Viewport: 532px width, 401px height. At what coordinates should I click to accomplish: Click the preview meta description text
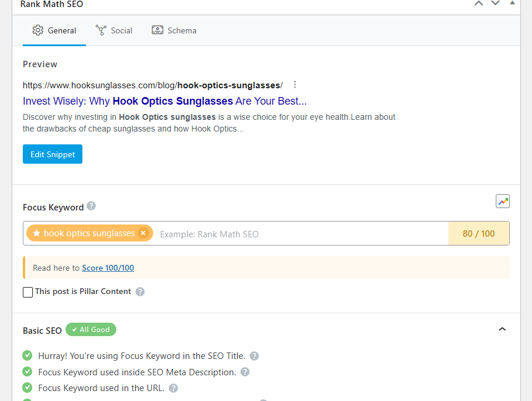[209, 123]
